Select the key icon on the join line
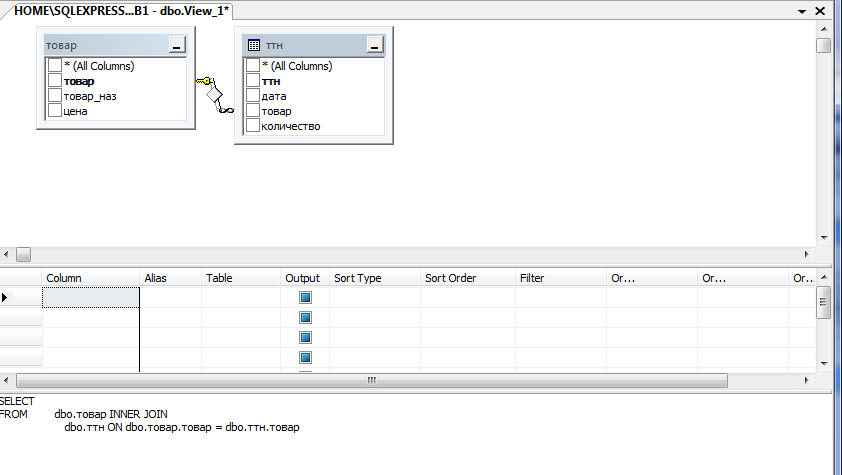 click(x=204, y=81)
